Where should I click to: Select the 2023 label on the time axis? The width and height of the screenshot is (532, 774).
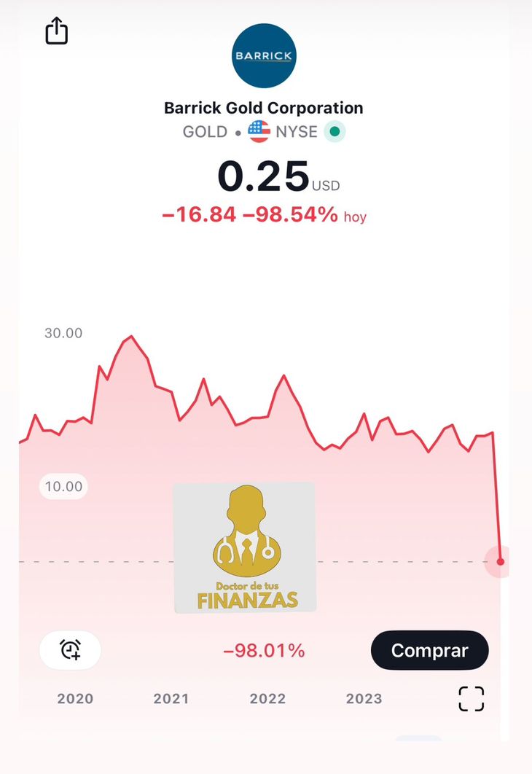tap(364, 698)
